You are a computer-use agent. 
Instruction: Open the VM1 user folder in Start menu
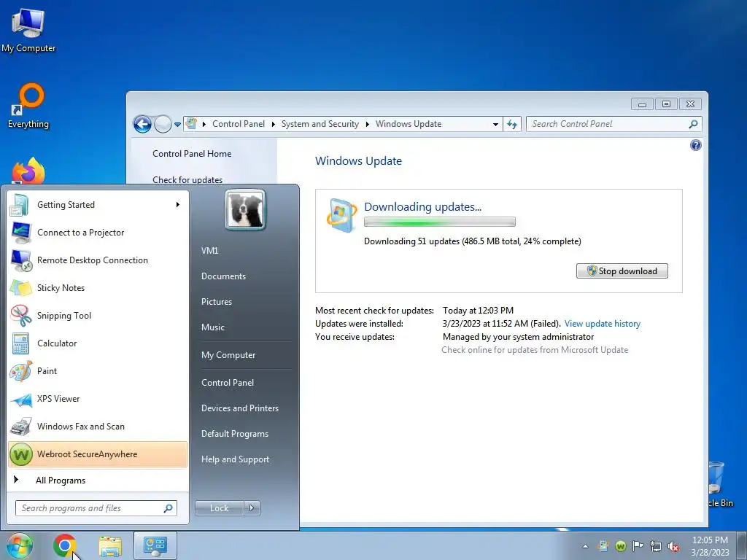click(x=209, y=251)
